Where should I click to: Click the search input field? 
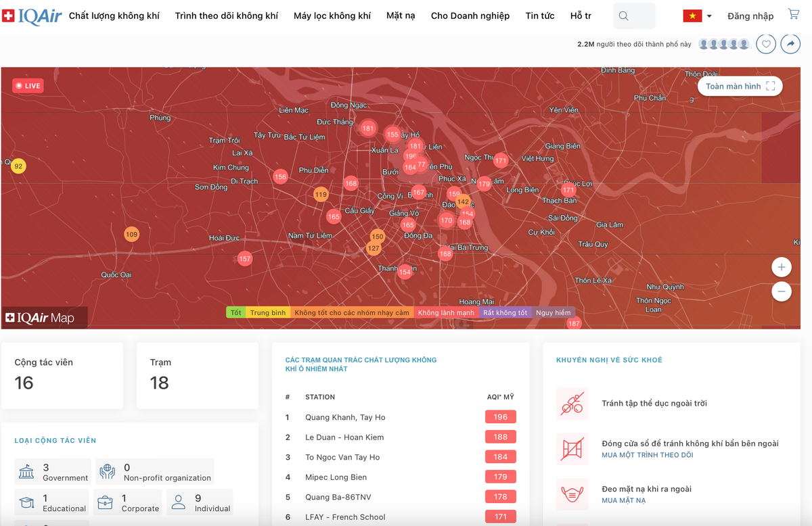coord(634,16)
